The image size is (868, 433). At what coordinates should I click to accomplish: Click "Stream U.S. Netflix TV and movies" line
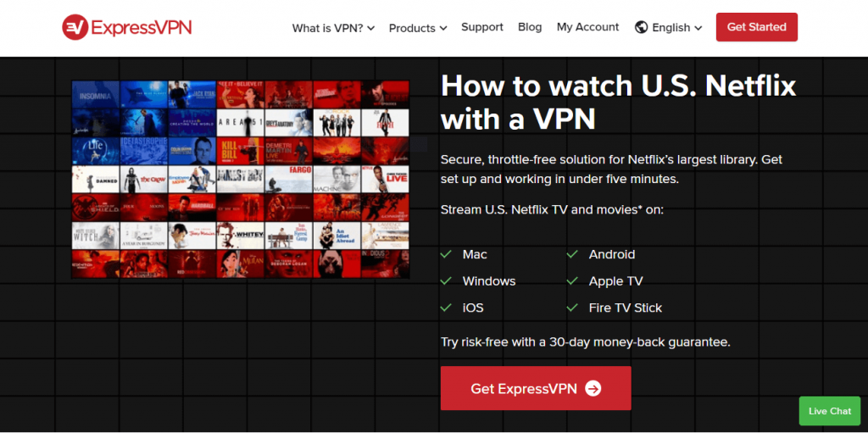[x=552, y=210]
